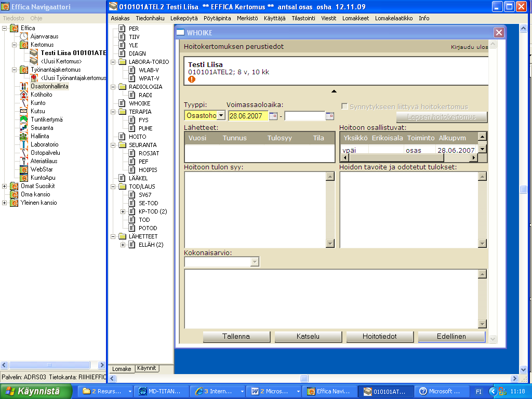Expand the KP-TOD (2) node
This screenshot has width=532, height=399.
tap(123, 211)
